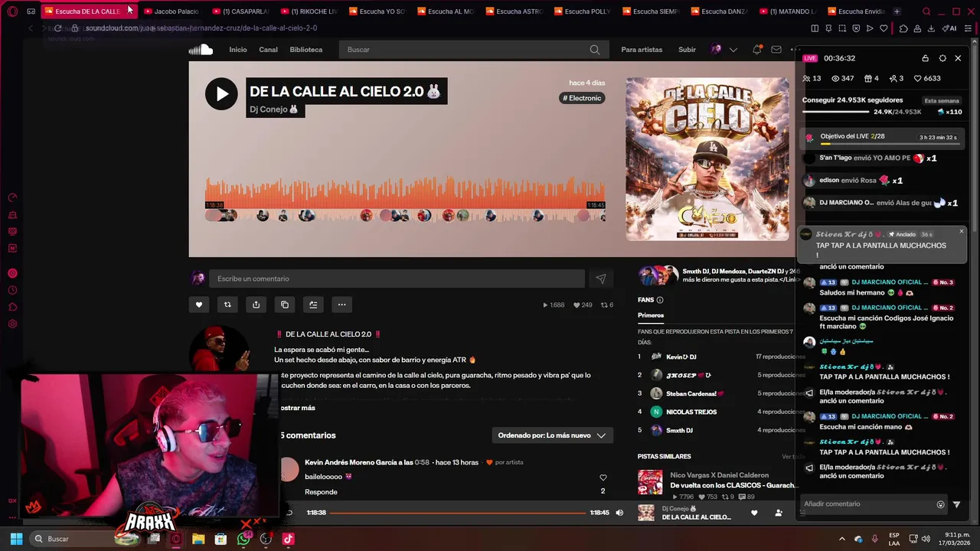
Task: Send the comment with the arrow button
Action: click(601, 279)
